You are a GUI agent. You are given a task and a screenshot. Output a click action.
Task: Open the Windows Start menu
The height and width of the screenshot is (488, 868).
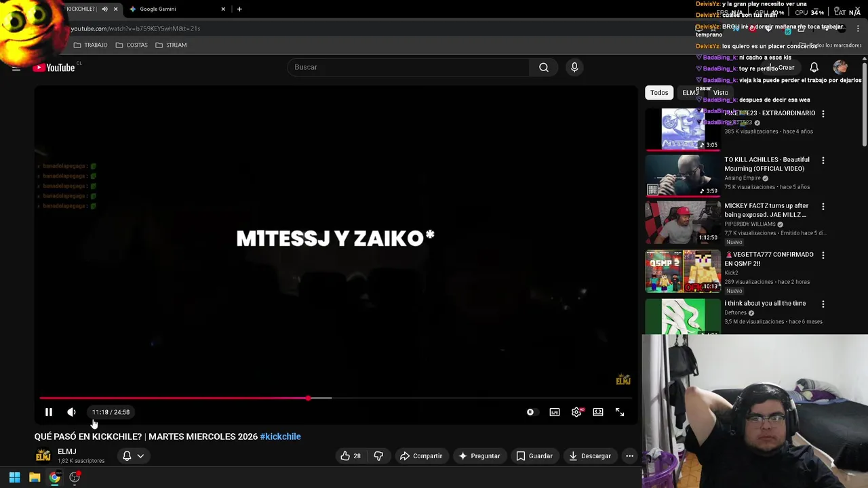pyautogui.click(x=14, y=477)
